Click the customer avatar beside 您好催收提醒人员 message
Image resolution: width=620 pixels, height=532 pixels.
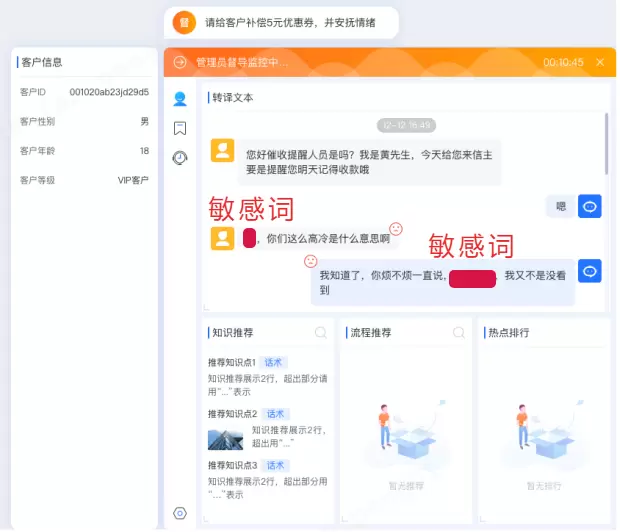click(x=222, y=150)
